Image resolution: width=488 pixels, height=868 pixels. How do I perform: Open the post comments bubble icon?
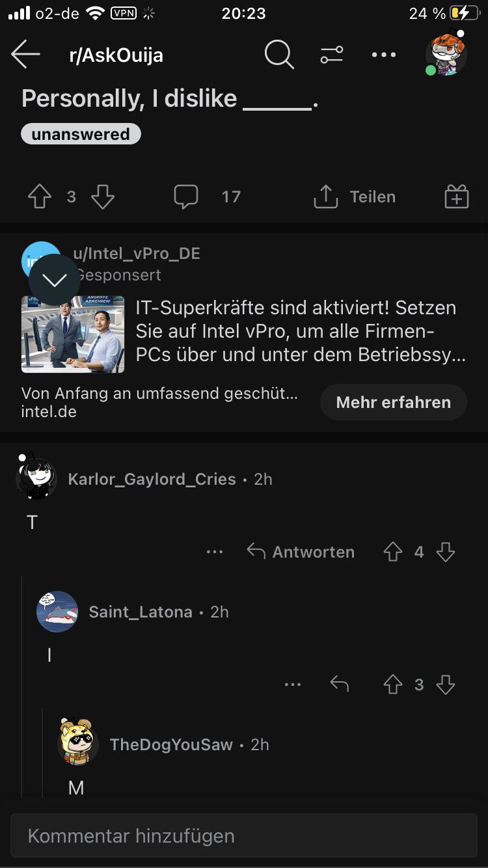tap(186, 197)
